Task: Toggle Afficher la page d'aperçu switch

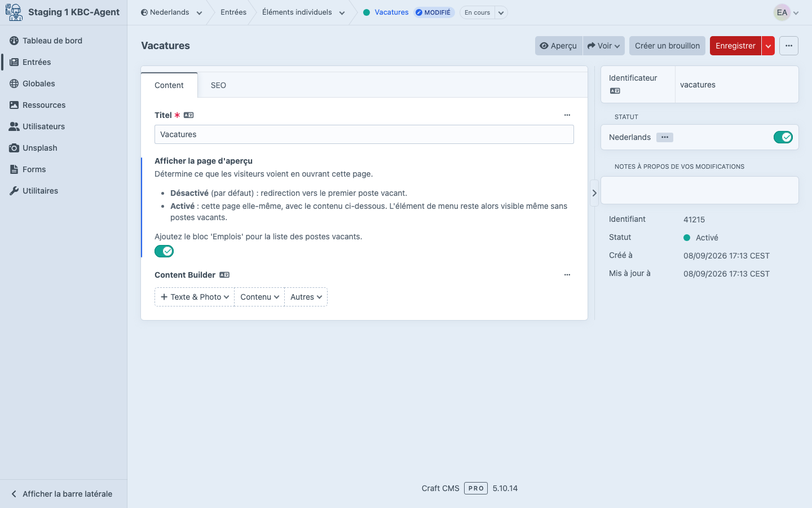Action: [x=164, y=251]
